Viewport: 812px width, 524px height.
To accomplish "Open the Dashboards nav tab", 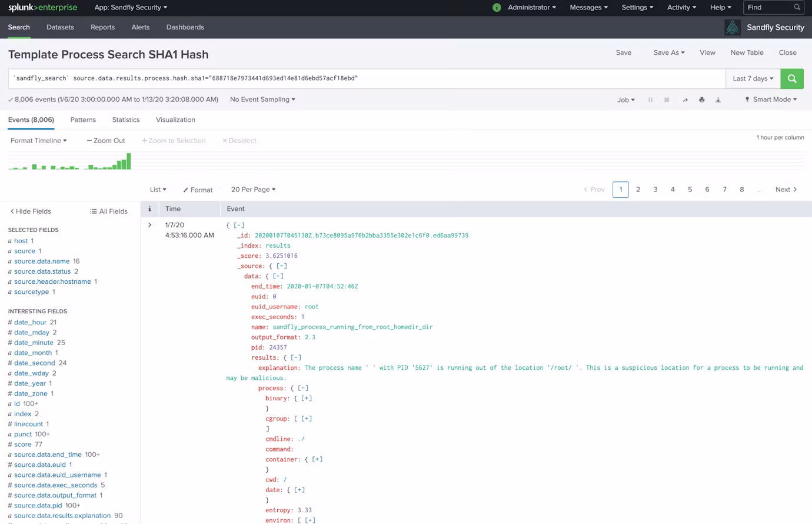I will pyautogui.click(x=185, y=27).
